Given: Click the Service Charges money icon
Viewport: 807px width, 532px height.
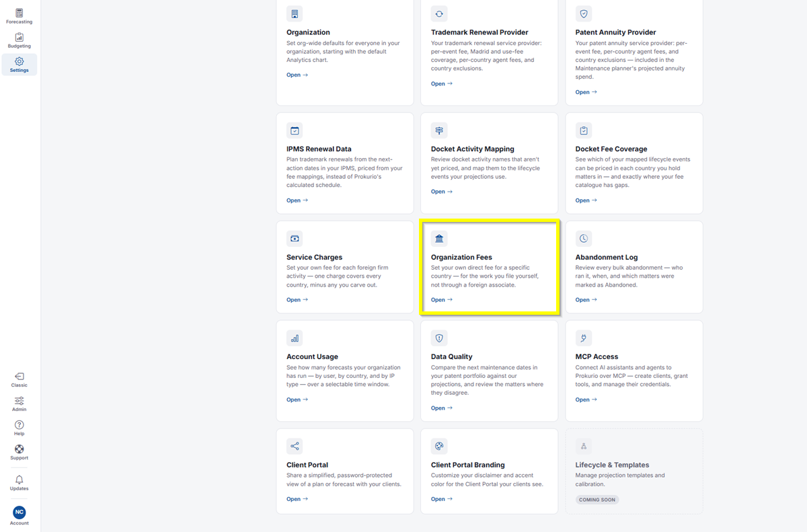Looking at the screenshot, I should (295, 239).
